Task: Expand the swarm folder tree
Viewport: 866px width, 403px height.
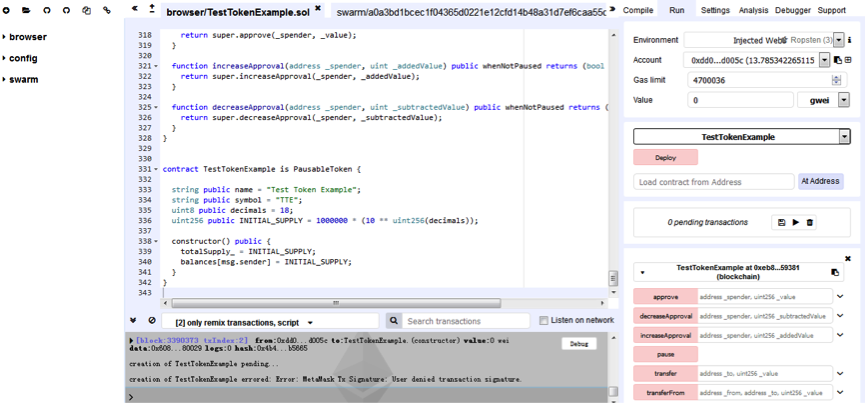Action: [4, 79]
